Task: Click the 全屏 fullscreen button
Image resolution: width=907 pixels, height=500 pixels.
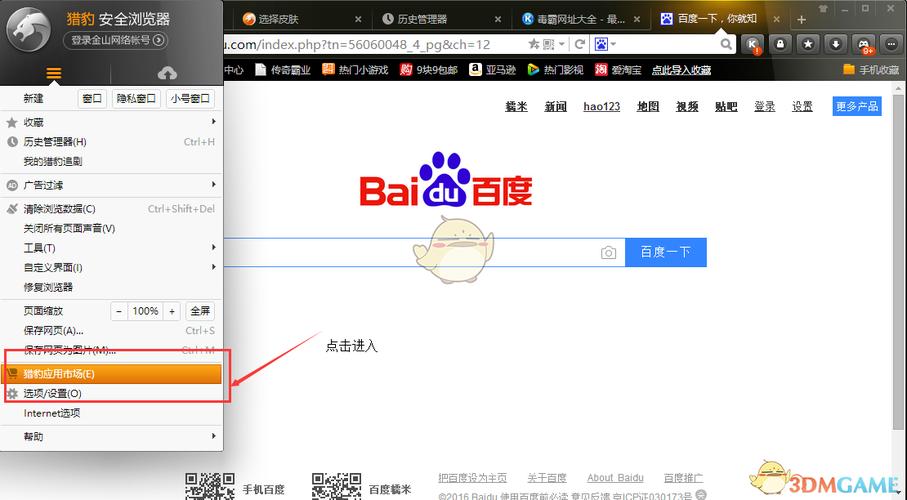Action: (x=200, y=311)
